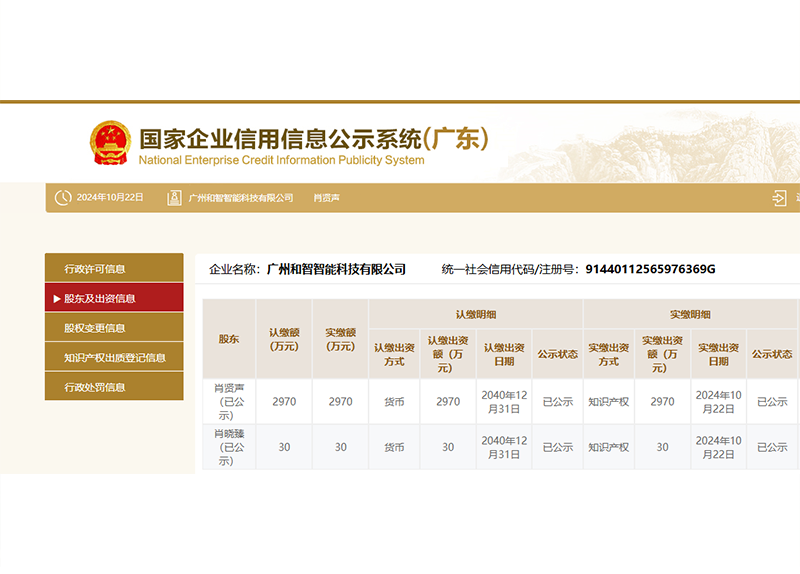Go to 知识产权出质登记信息 page
The height and width of the screenshot is (574, 800).
coord(114,357)
